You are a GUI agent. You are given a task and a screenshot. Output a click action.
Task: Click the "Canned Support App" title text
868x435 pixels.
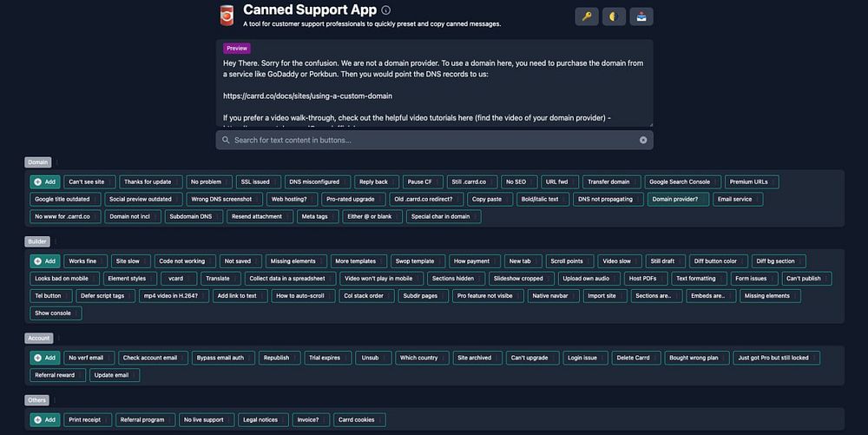coord(310,10)
